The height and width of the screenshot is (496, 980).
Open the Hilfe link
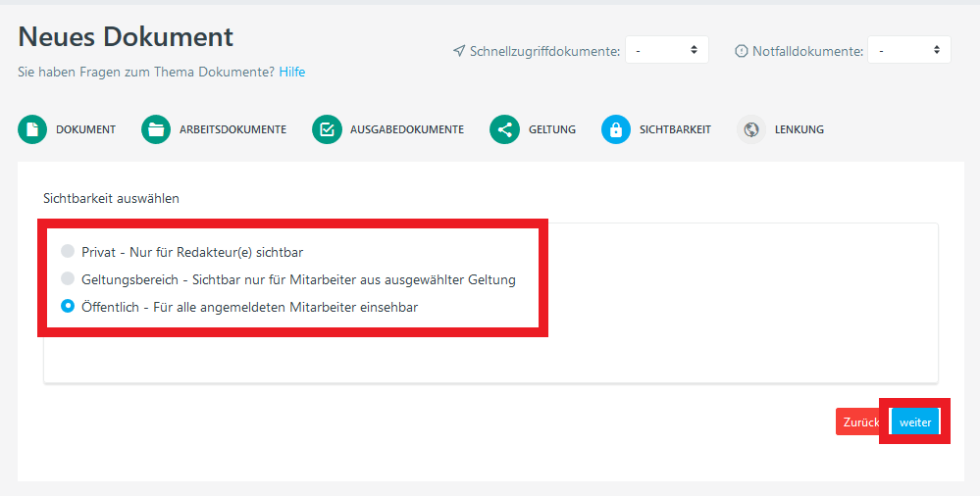291,72
